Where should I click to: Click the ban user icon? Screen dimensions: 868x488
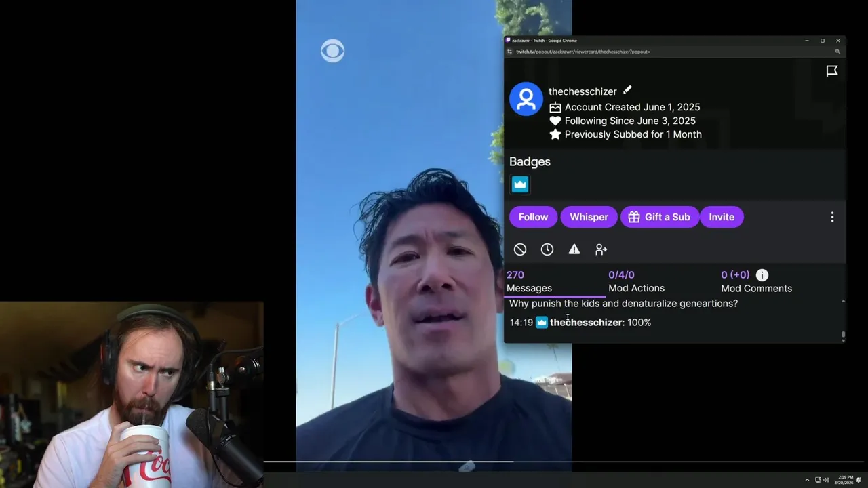[x=520, y=249]
